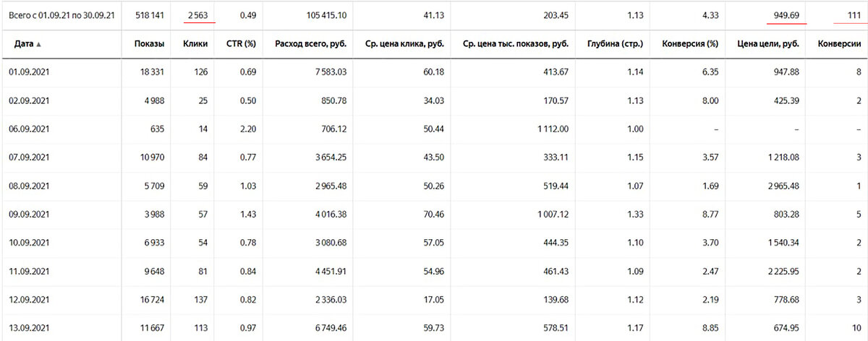This screenshot has width=868, height=341.
Task: Select the Глубина (стр.) column header
Action: [618, 44]
